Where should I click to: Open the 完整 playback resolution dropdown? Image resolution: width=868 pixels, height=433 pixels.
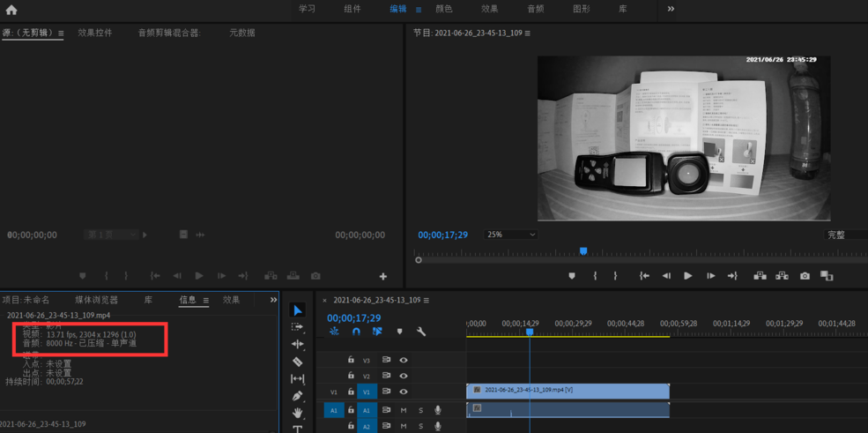pyautogui.click(x=842, y=235)
